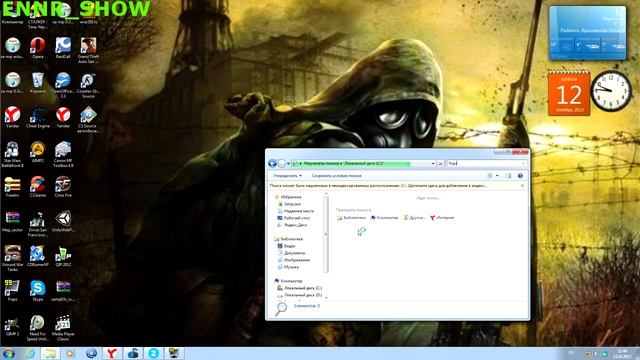
Task: Select Яндекс.Диск in the navigation pane
Action: pos(295,224)
